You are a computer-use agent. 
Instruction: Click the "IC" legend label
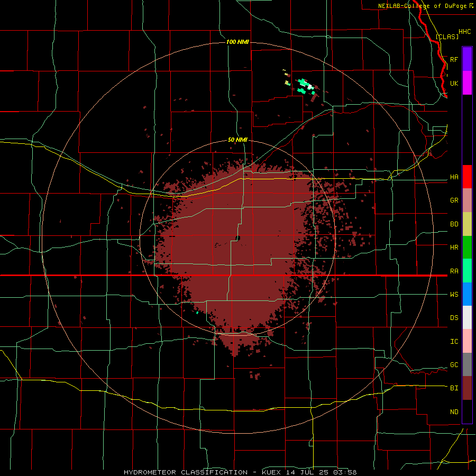pyautogui.click(x=454, y=341)
